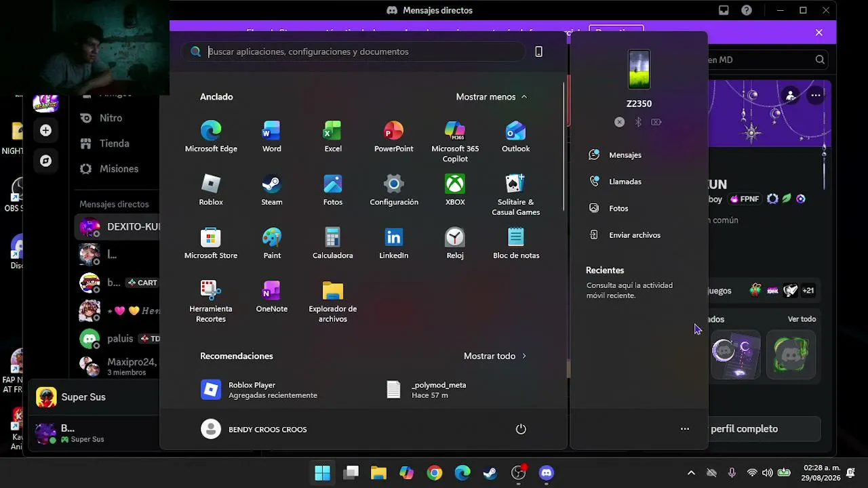868x488 pixels.
Task: Open Excel in the Start menu
Action: (333, 136)
